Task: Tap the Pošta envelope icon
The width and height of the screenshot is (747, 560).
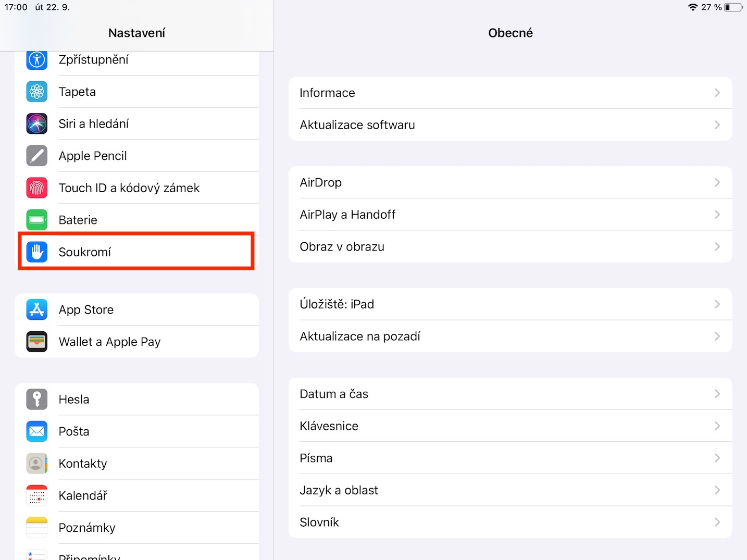Action: coord(37,431)
